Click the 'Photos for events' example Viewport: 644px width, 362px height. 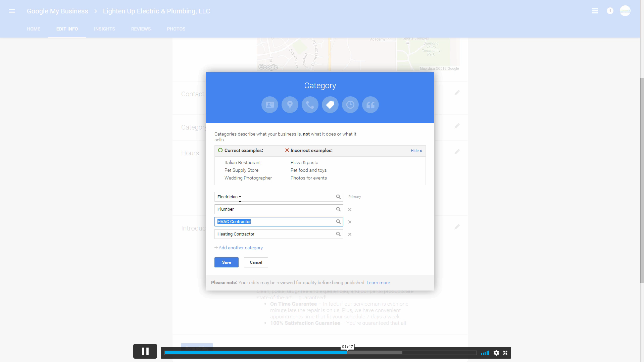(x=309, y=178)
